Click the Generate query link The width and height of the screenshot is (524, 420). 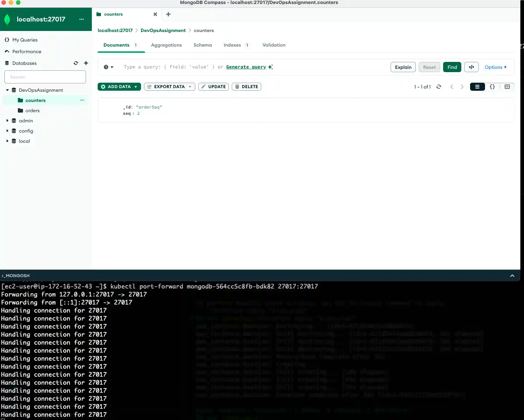[246, 67]
